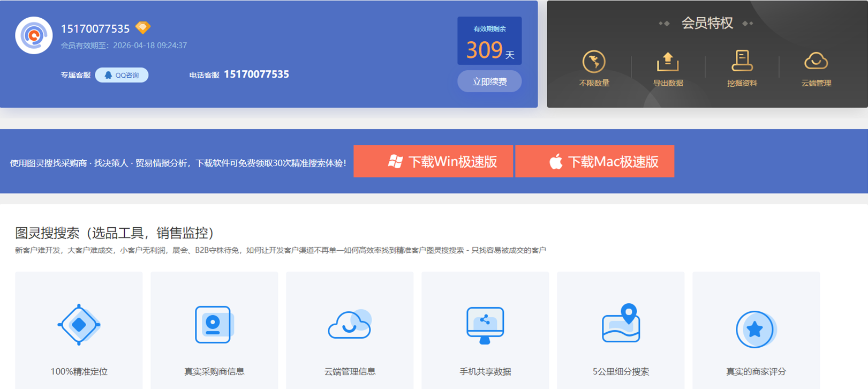Image resolution: width=868 pixels, height=389 pixels.
Task: Click the 云端管理信息 label
Action: (x=350, y=371)
